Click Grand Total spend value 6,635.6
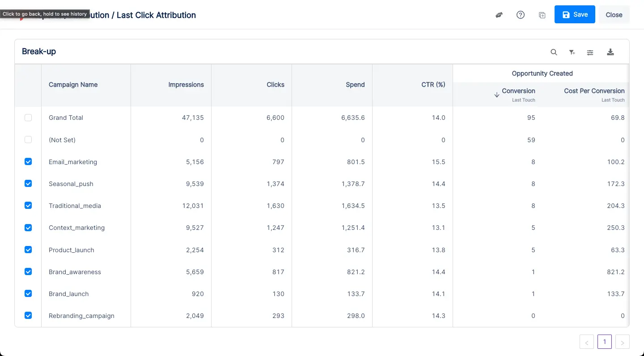 point(353,118)
